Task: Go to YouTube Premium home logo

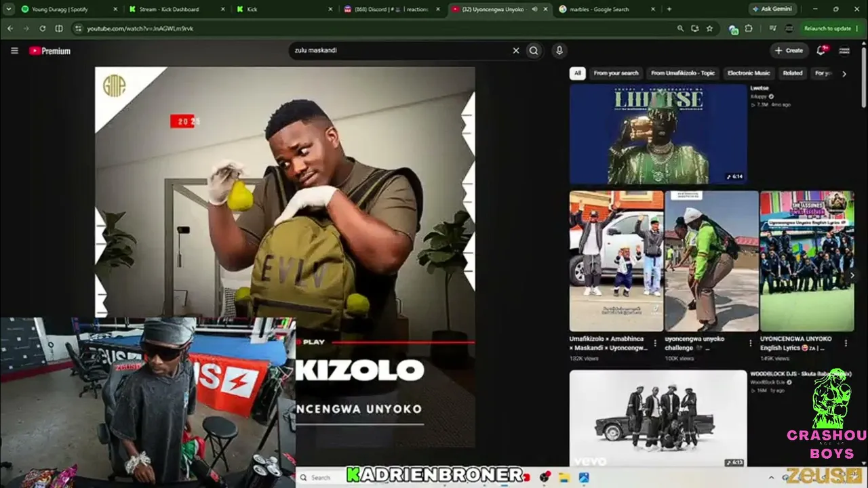Action: pos(50,50)
